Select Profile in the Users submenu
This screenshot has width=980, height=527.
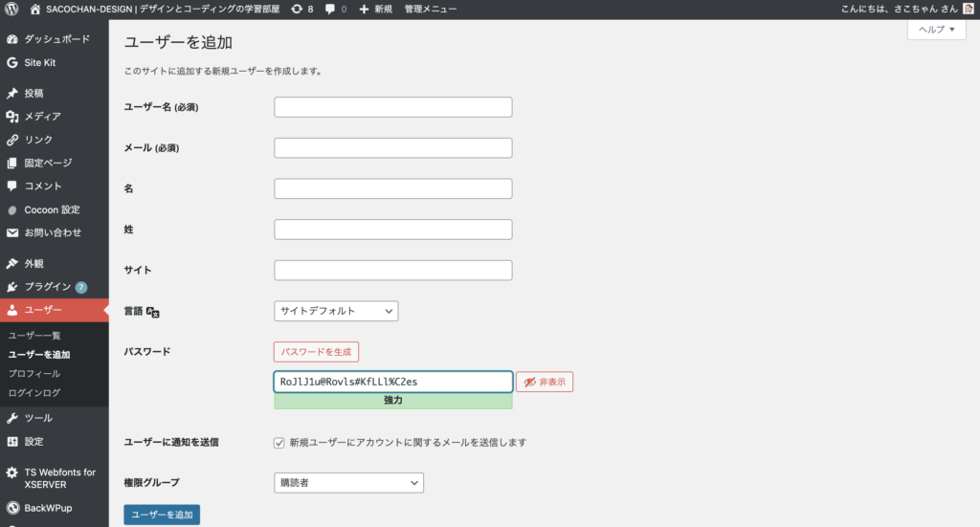tap(34, 374)
